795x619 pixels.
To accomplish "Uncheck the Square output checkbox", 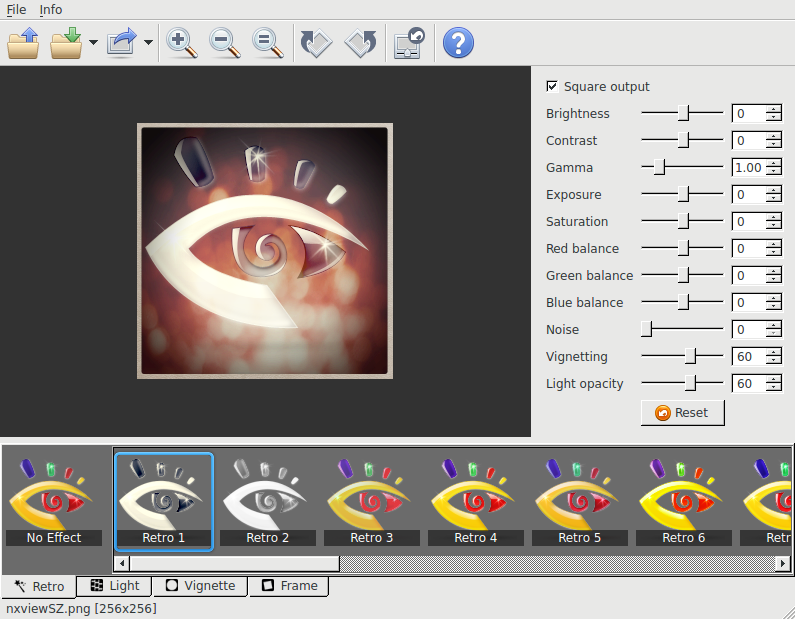I will pos(552,87).
